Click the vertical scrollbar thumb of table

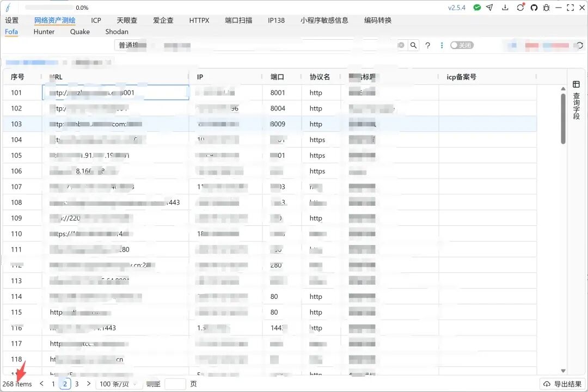[563, 119]
